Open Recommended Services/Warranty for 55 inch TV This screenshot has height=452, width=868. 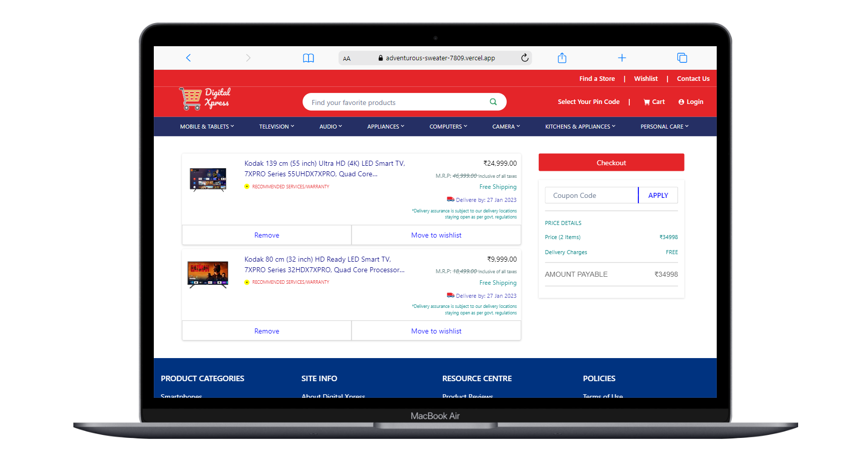pos(291,187)
